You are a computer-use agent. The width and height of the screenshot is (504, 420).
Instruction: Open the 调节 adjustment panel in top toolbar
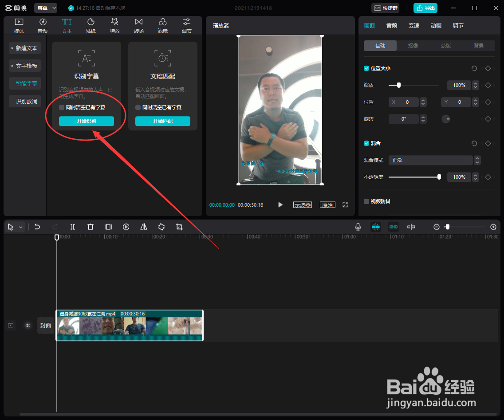click(187, 26)
